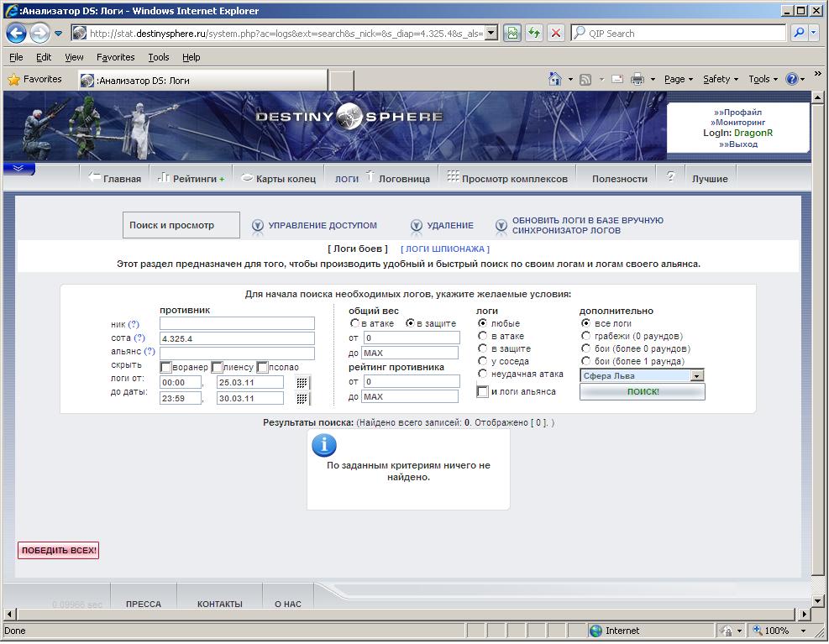Select the у соседа radio button

[482, 360]
